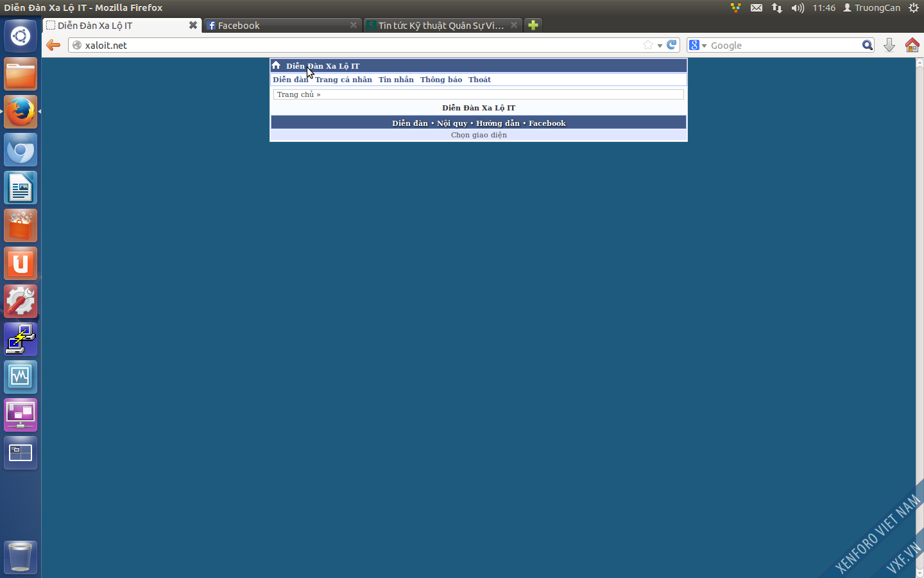Open Ubuntu One launcher icon
Screen dimensions: 924x578
pyautogui.click(x=21, y=263)
